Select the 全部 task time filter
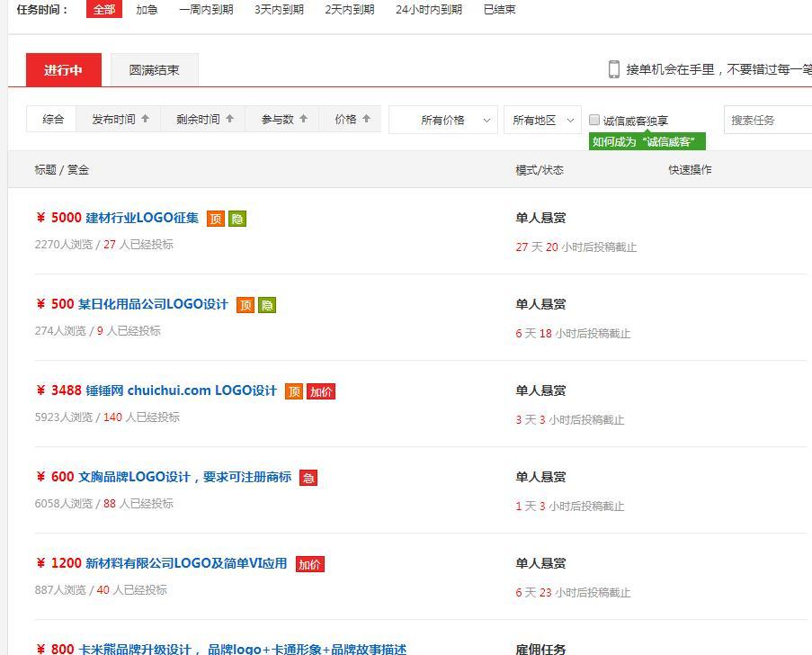This screenshot has height=655, width=812. tap(104, 9)
